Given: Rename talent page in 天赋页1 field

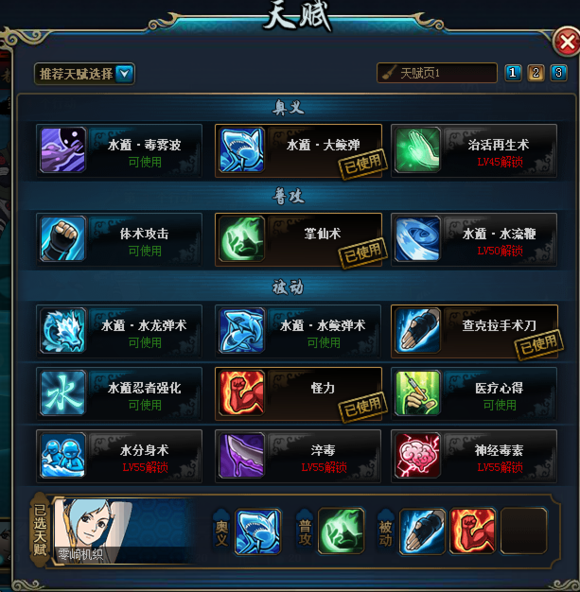Looking at the screenshot, I should coord(437,72).
